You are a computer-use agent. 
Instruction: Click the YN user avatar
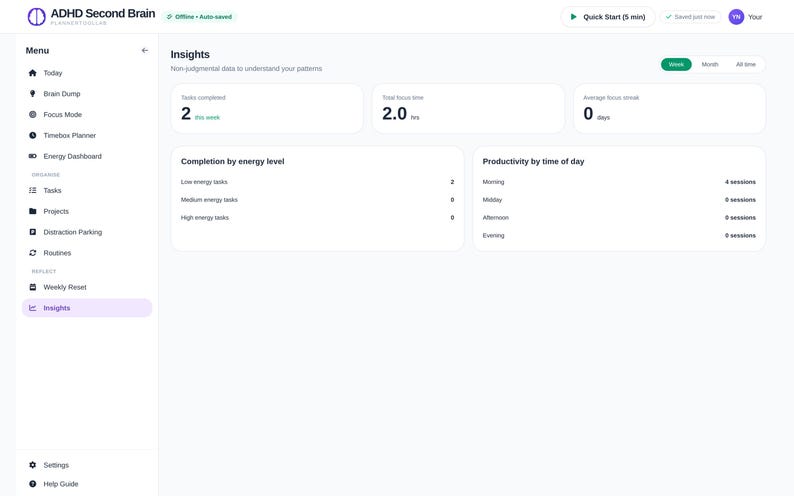point(736,17)
